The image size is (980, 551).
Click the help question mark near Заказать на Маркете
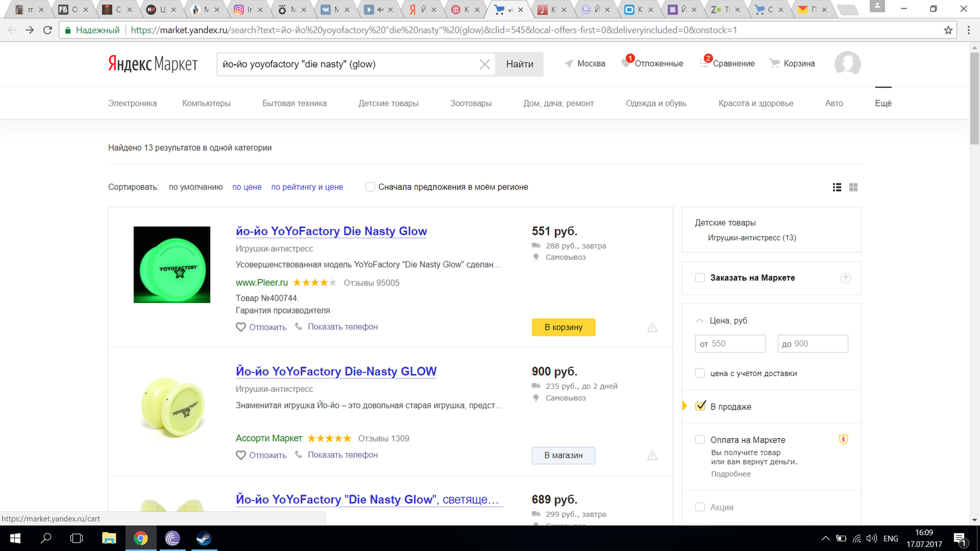(x=845, y=278)
